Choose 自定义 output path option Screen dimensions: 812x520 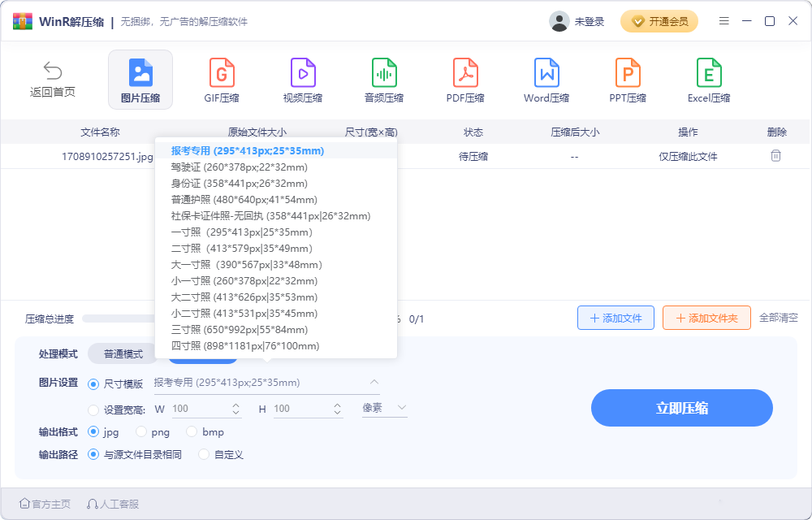point(205,455)
